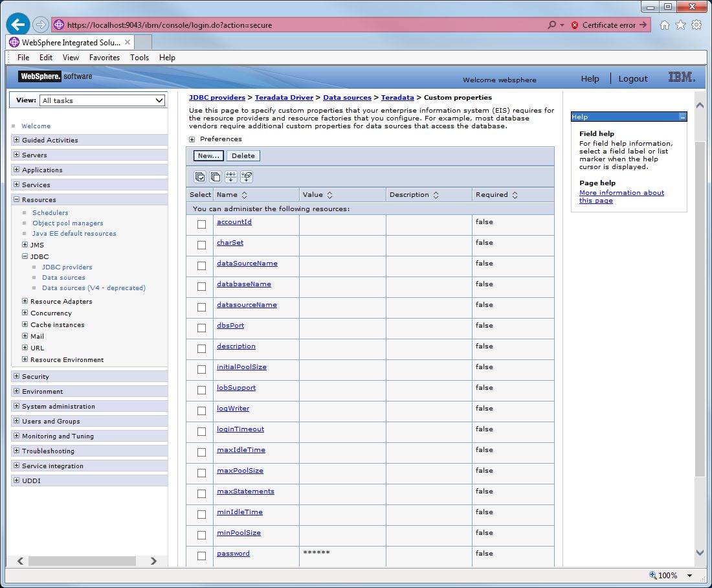Sort the table by Value column arrows
The width and height of the screenshot is (712, 588).
click(329, 195)
